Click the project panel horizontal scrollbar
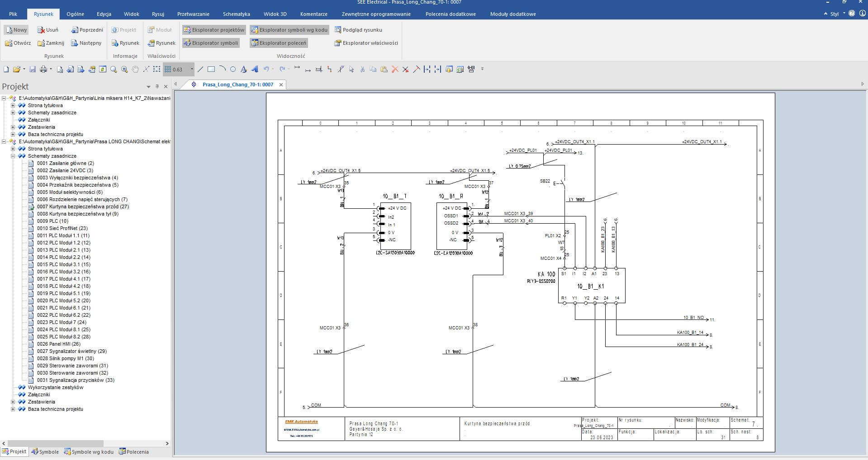The image size is (868, 460). tap(56, 443)
